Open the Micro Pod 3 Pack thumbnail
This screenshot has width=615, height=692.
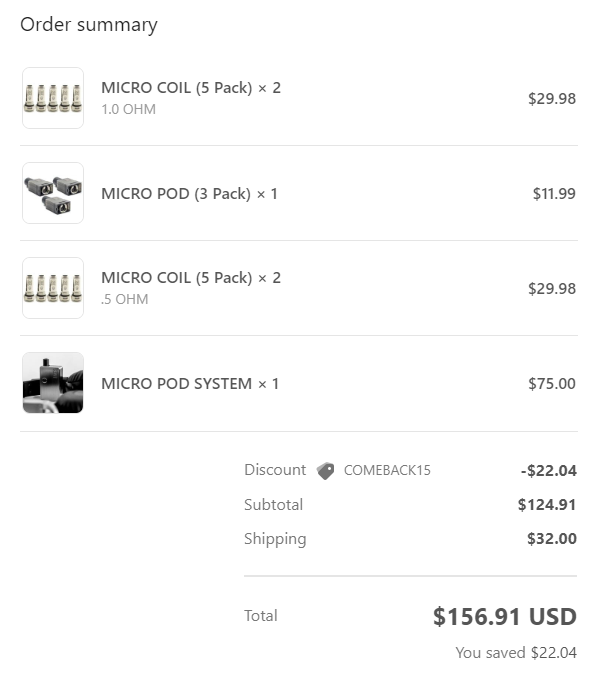point(53,193)
